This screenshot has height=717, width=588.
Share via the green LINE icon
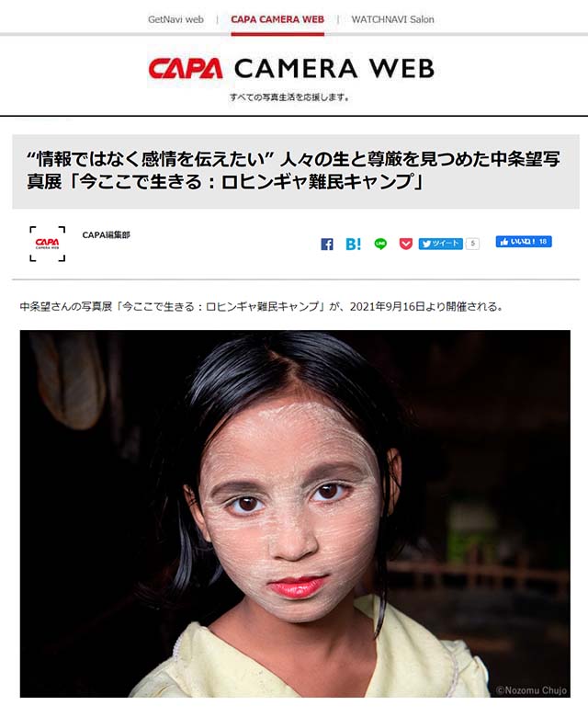click(380, 244)
